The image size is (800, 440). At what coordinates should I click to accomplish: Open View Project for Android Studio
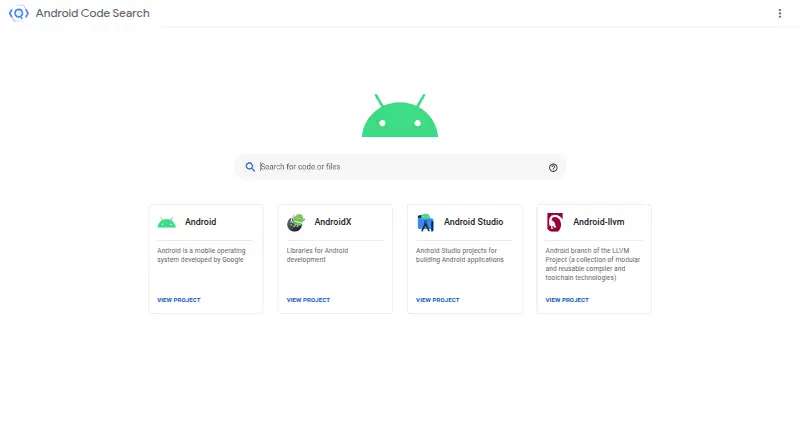click(438, 300)
